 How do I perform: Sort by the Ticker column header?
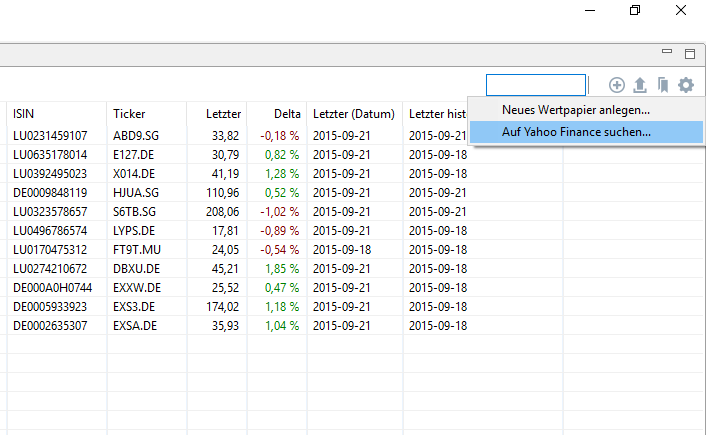tap(146, 114)
